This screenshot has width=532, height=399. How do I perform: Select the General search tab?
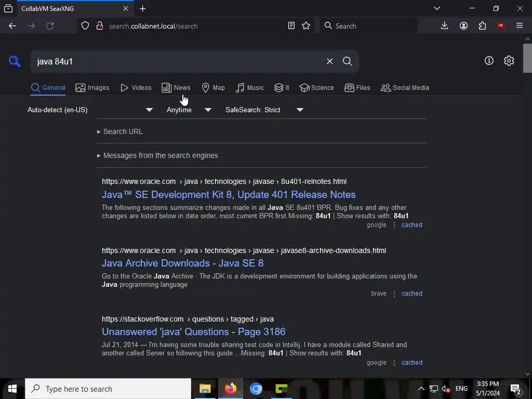pos(48,87)
